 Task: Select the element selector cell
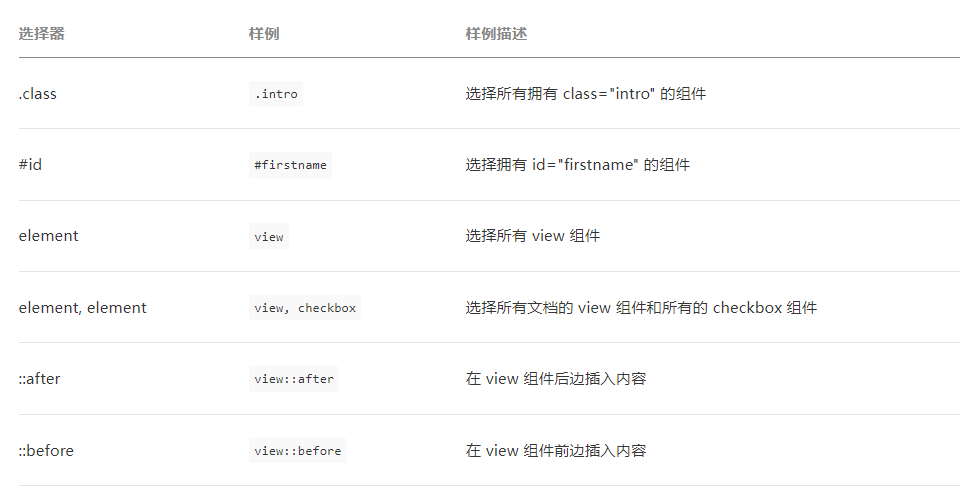coord(48,236)
